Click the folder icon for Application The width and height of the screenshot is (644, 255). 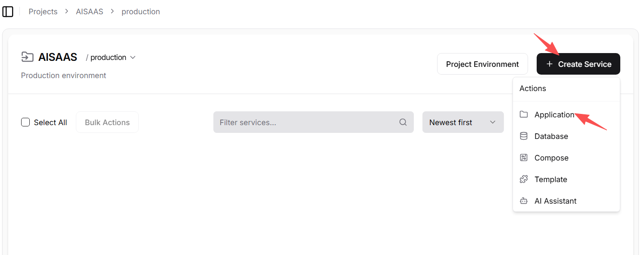click(x=524, y=114)
